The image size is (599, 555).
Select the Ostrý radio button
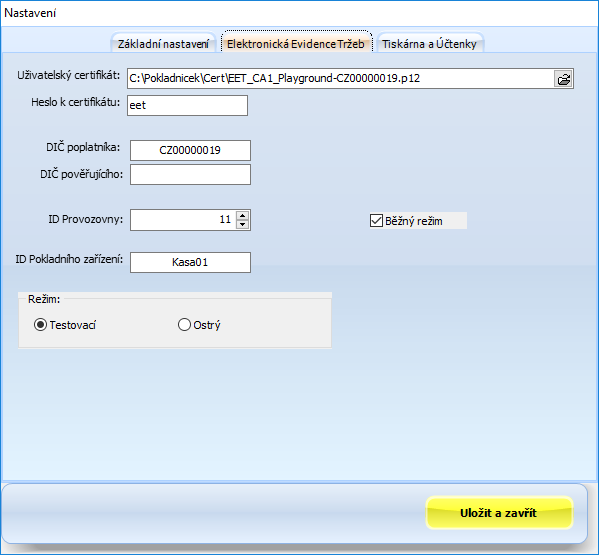pos(184,325)
